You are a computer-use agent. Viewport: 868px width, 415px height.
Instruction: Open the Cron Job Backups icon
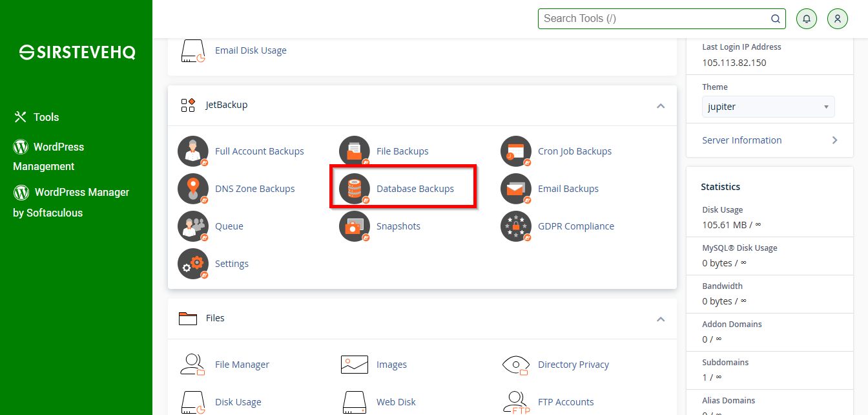point(516,151)
